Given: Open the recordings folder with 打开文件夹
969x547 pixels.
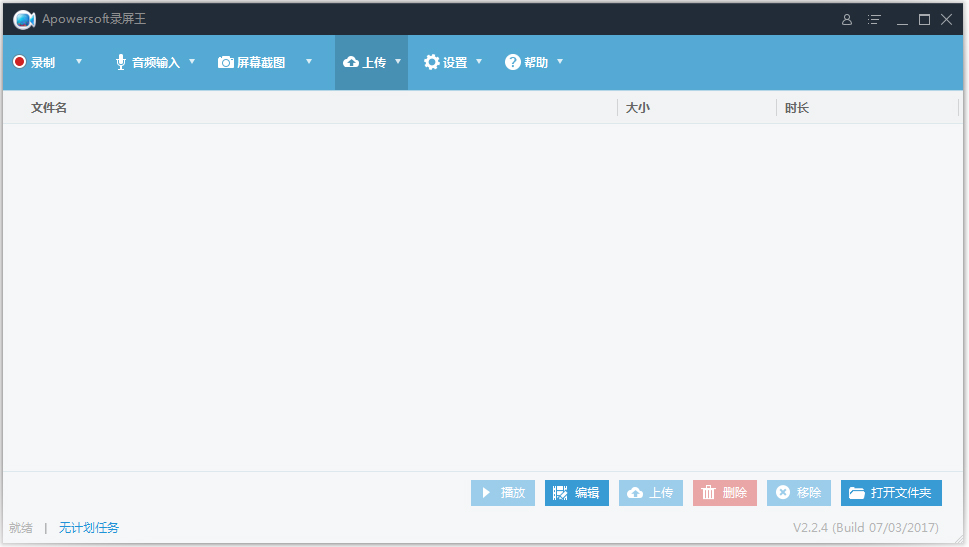Looking at the screenshot, I should point(891,493).
